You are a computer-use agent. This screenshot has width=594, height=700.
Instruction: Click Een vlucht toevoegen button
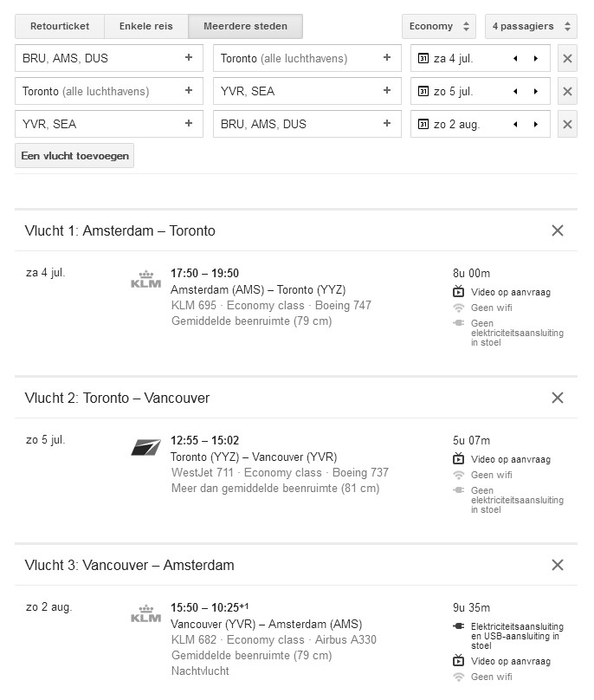point(74,156)
